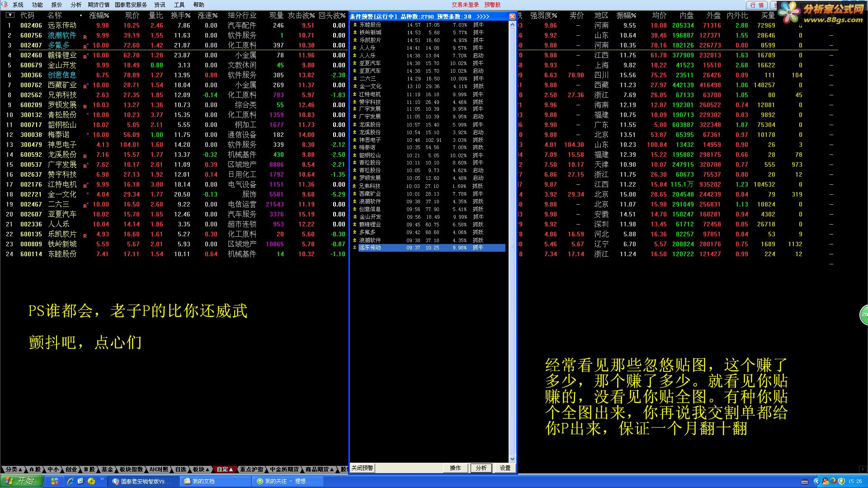The width and height of the screenshot is (868, 488).
Task: Switch to the 重点沪指 tab
Action: (251, 469)
